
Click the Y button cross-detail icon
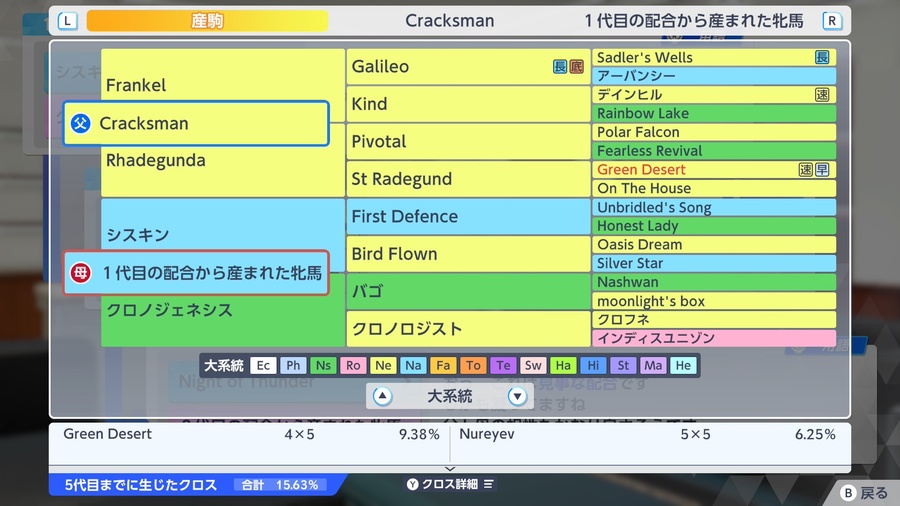[x=413, y=484]
